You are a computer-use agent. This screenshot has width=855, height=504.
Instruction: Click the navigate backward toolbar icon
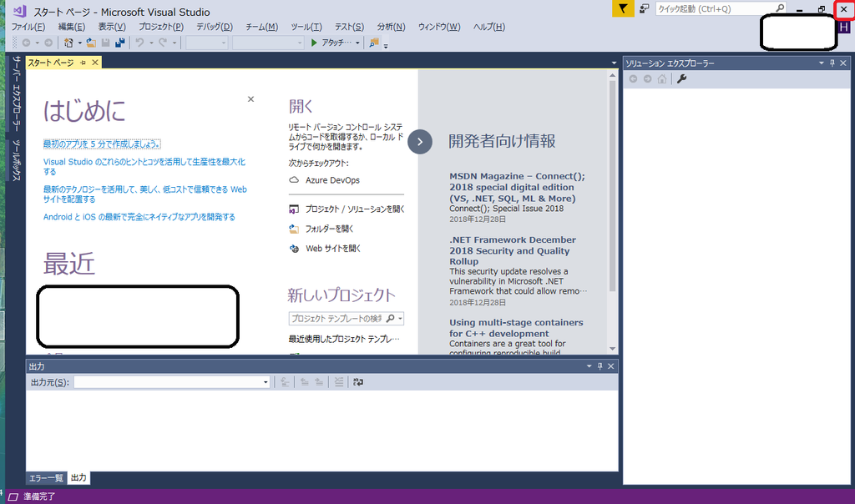point(26,43)
